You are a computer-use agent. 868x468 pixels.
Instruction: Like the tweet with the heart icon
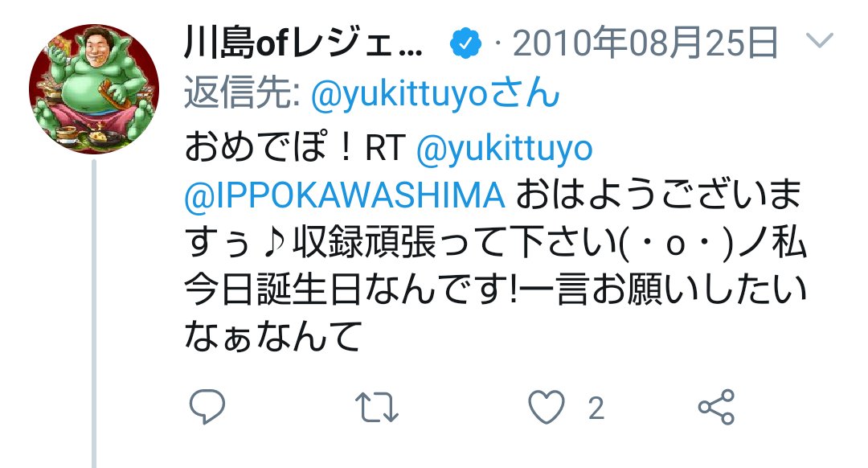coord(547,407)
